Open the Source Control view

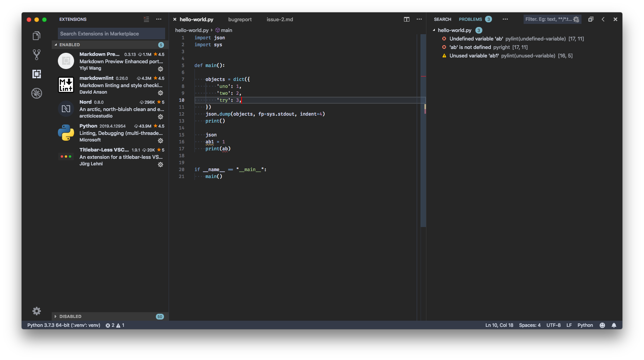tap(36, 55)
